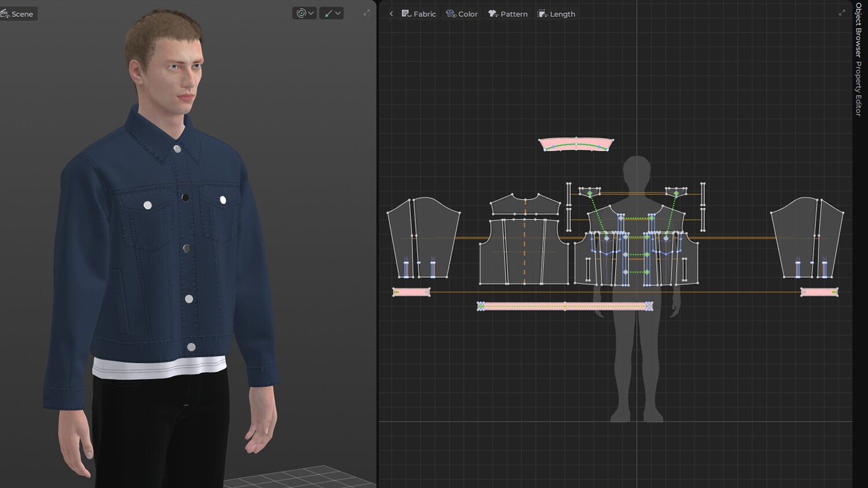
Task: Open the Color menu
Action: [x=462, y=14]
